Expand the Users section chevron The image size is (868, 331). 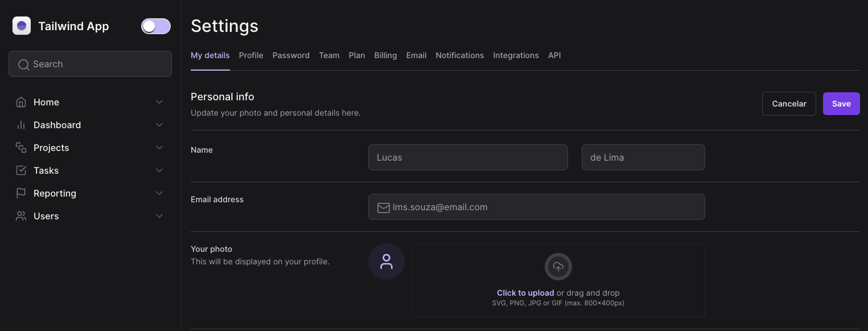[x=159, y=216]
